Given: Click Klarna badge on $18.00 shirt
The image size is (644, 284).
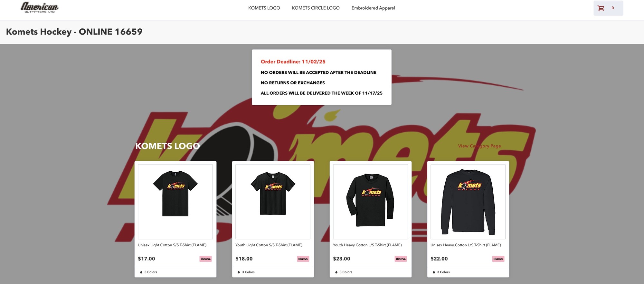Looking at the screenshot, I should point(303,259).
